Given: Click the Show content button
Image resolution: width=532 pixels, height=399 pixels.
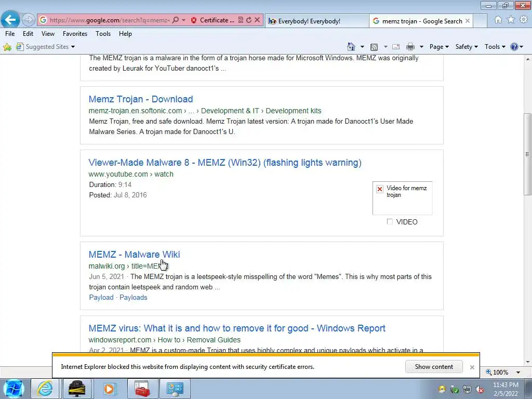Looking at the screenshot, I should click(x=434, y=367).
